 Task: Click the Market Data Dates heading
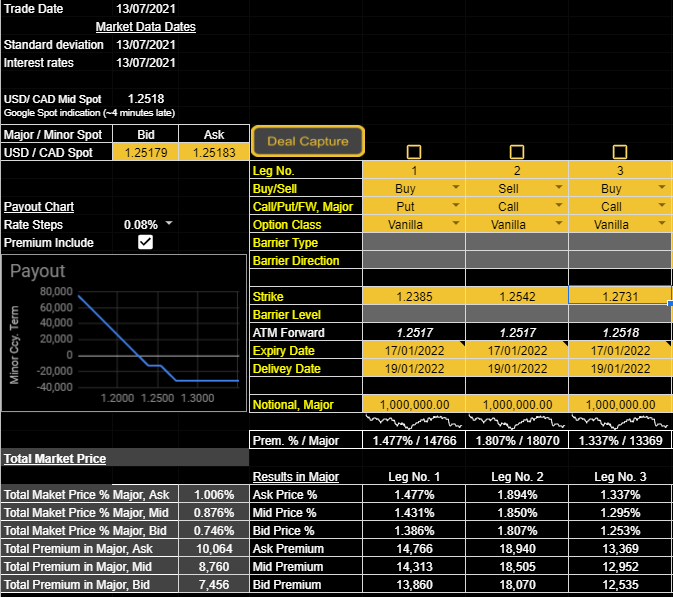pyautogui.click(x=145, y=27)
